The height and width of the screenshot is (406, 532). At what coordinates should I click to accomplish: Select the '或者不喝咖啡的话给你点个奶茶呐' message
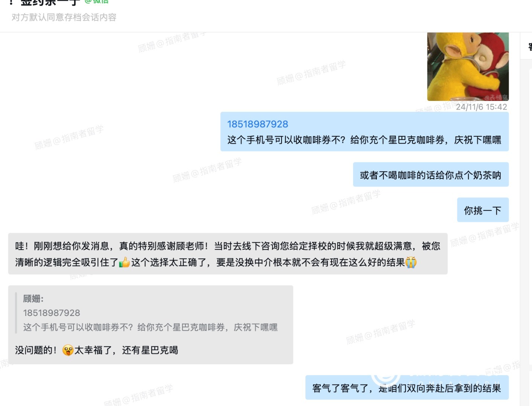pos(431,175)
